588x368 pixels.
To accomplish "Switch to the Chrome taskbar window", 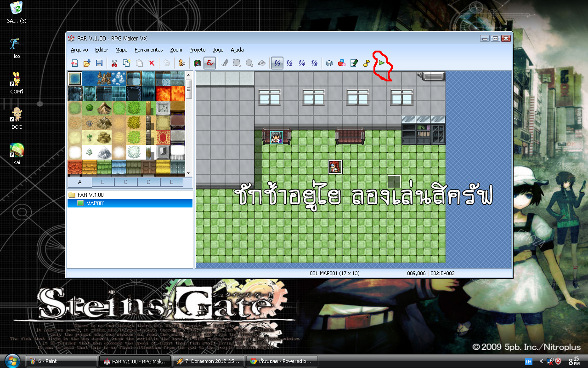I will pos(282,361).
